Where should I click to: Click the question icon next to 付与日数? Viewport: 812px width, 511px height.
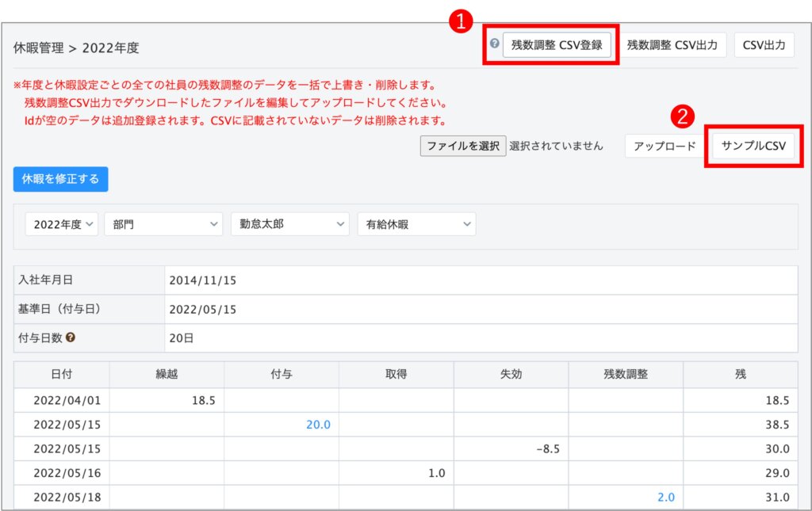pyautogui.click(x=71, y=337)
